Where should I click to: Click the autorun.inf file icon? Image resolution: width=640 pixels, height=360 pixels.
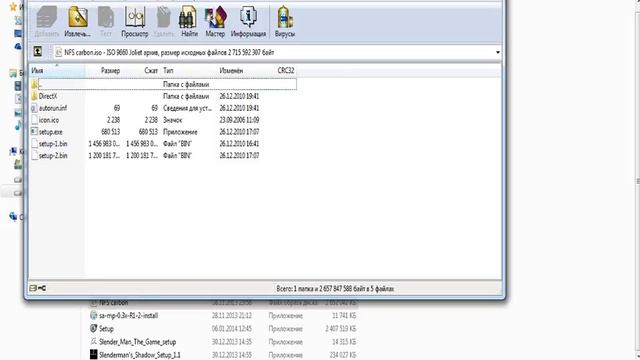point(34,108)
